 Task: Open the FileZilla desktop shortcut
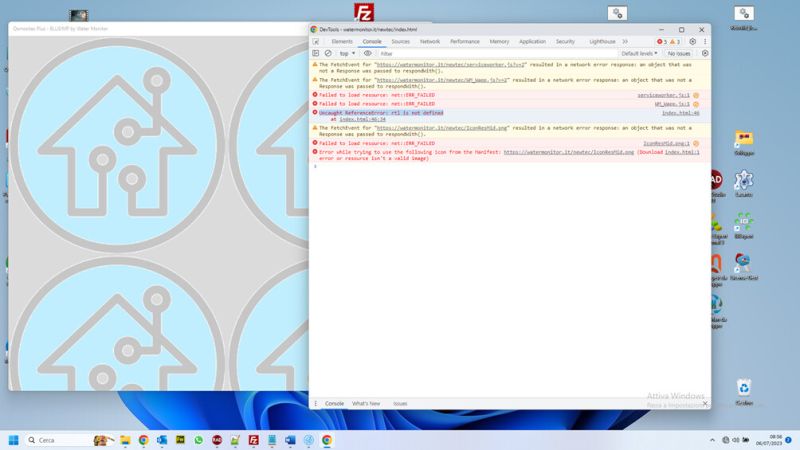click(x=364, y=12)
